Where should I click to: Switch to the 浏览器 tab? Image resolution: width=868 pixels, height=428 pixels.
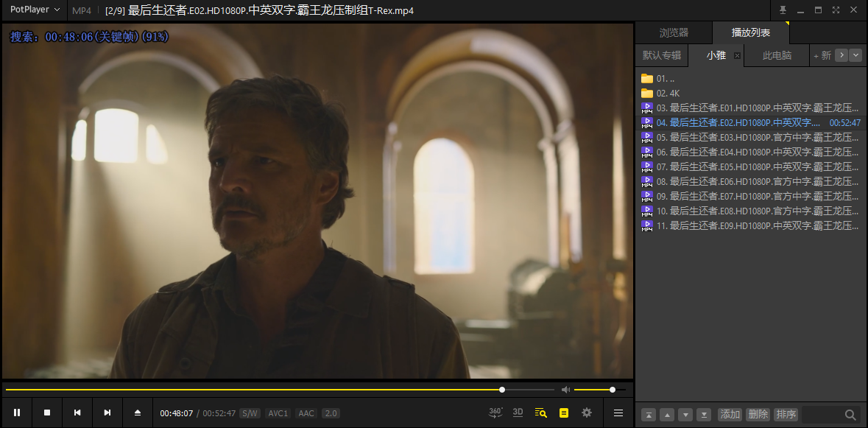point(674,32)
